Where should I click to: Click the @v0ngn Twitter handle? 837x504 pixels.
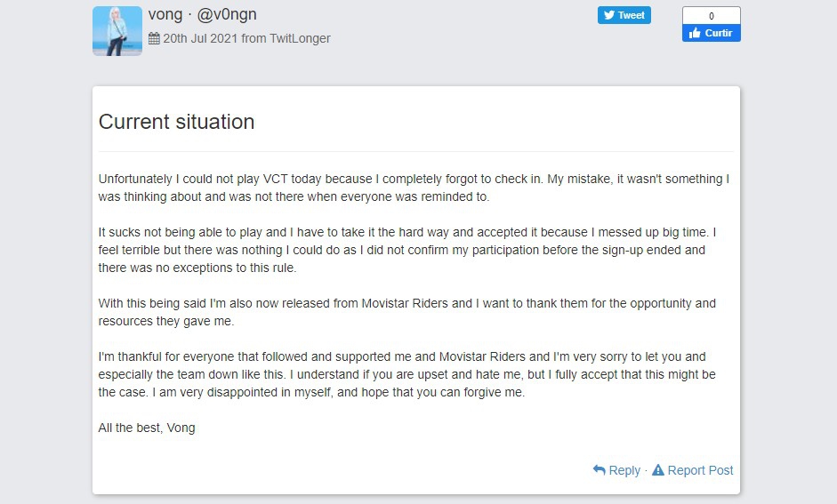227,14
